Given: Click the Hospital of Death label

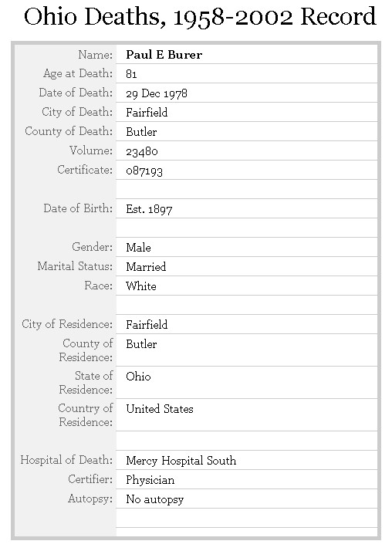Looking at the screenshot, I should coord(66,460).
